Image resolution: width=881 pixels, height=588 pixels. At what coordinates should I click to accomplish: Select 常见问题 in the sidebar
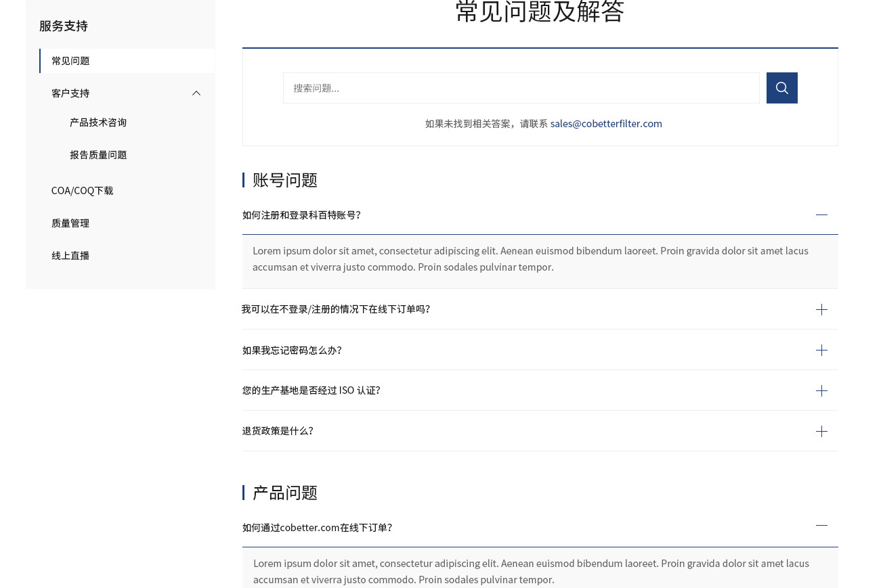pos(70,61)
